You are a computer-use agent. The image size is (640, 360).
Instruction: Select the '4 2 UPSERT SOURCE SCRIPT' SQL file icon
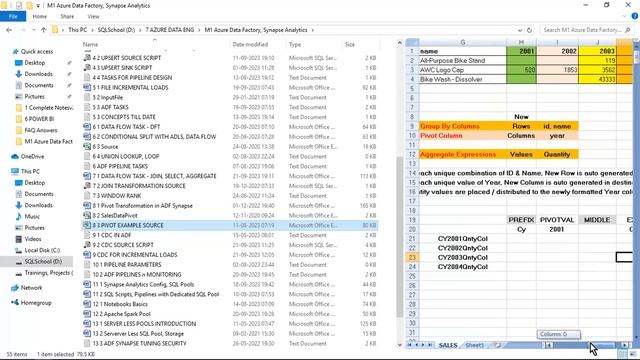(x=87, y=58)
